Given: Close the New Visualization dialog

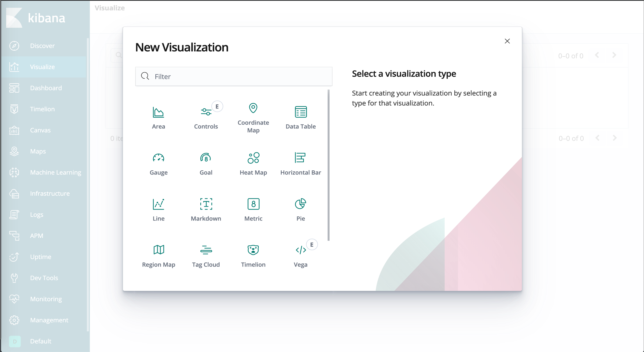Looking at the screenshot, I should pos(507,41).
